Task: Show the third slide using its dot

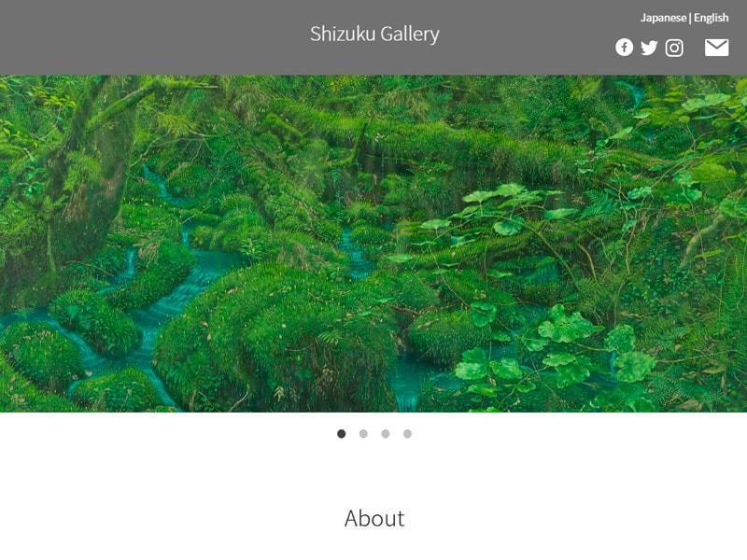Action: click(x=386, y=434)
